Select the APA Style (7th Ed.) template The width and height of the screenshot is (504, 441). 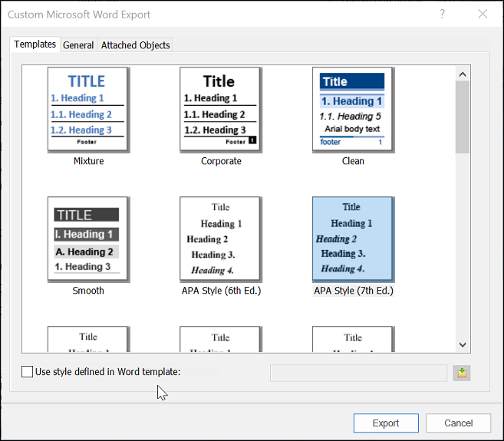[x=352, y=238]
